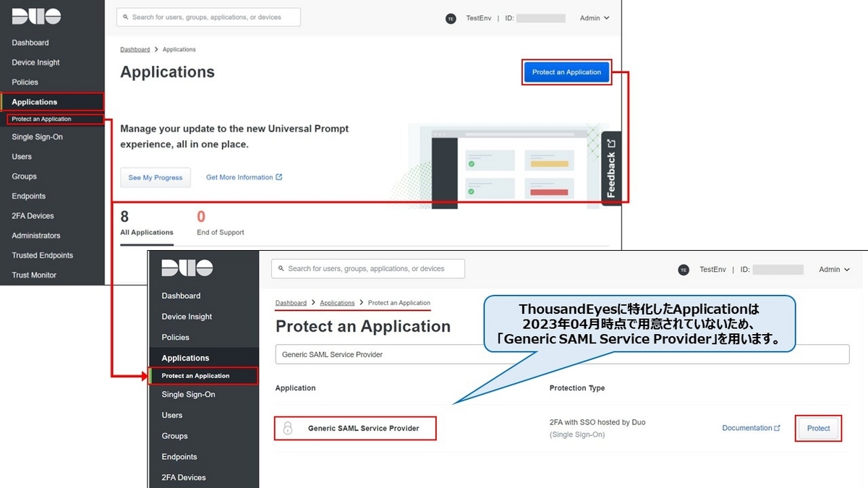Click the Duo logo in the bottom window
The width and height of the screenshot is (868, 488).
(187, 268)
